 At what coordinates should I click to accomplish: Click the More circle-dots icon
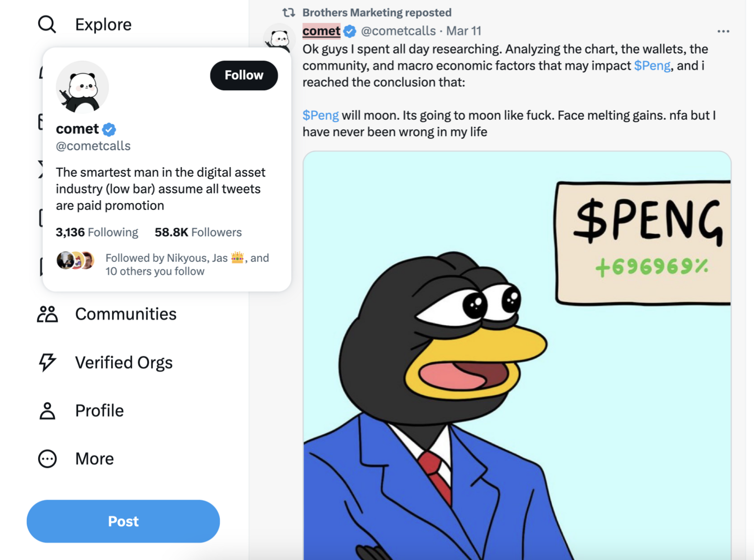pos(47,459)
